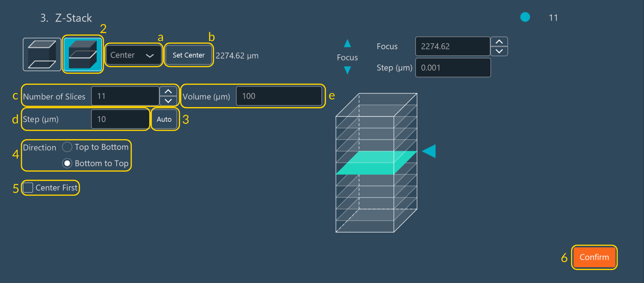Decrement the Focus value using down arrow

pyautogui.click(x=499, y=51)
